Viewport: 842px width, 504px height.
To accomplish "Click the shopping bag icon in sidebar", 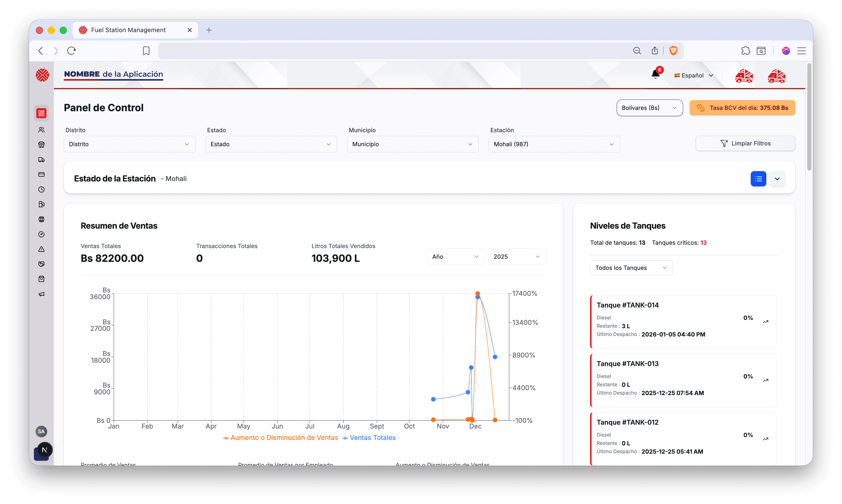I will (x=41, y=279).
